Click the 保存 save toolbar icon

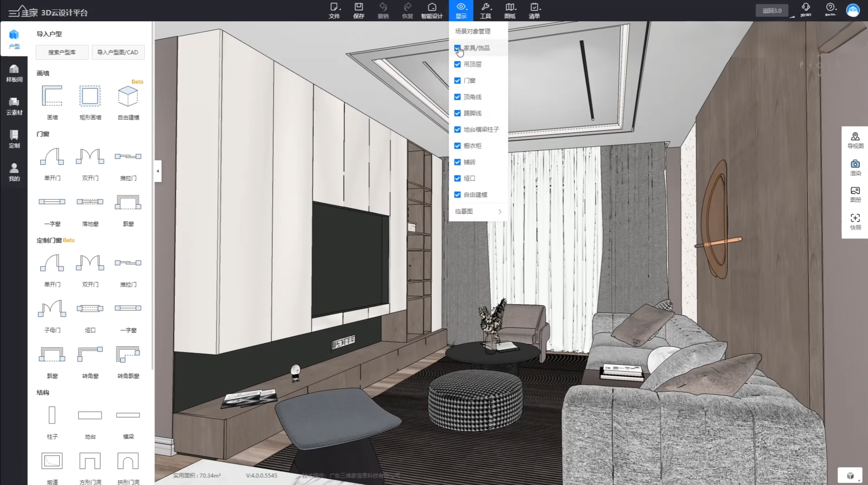[x=358, y=10]
